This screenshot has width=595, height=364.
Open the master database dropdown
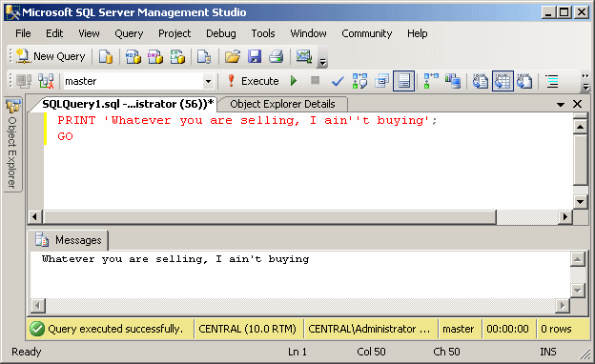point(208,81)
